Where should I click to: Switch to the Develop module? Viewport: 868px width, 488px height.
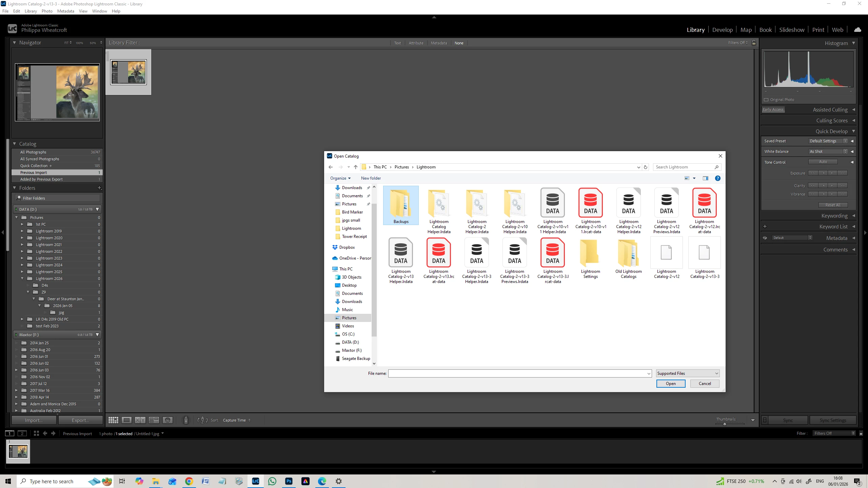(723, 30)
